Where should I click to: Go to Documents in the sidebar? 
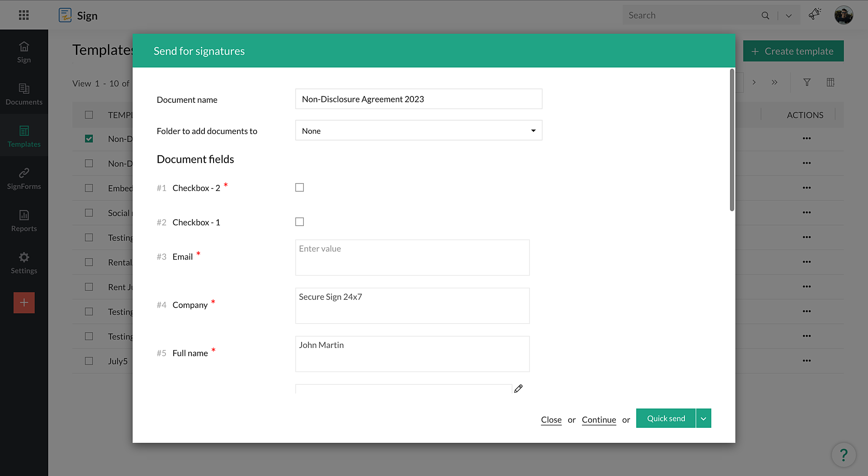tap(24, 94)
